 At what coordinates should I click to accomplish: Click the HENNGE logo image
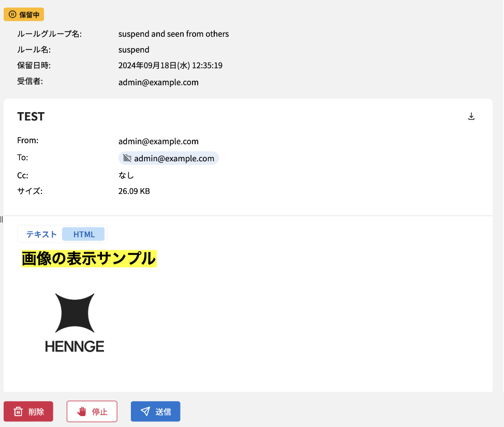pos(75,323)
